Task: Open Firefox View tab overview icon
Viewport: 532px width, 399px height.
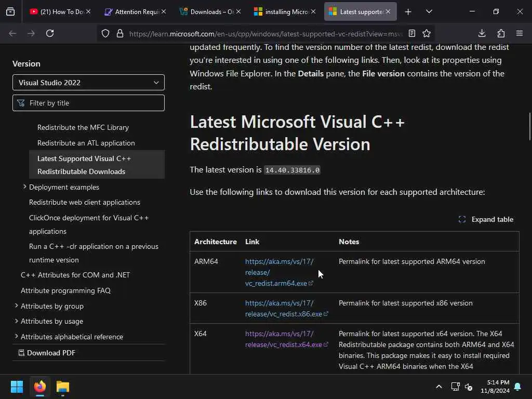Action: click(x=10, y=11)
